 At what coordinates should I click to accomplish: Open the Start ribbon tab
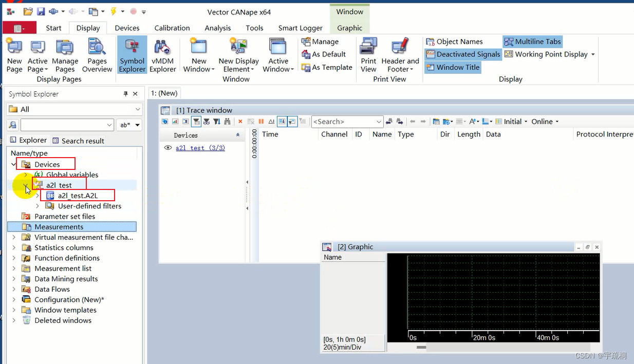click(x=53, y=28)
